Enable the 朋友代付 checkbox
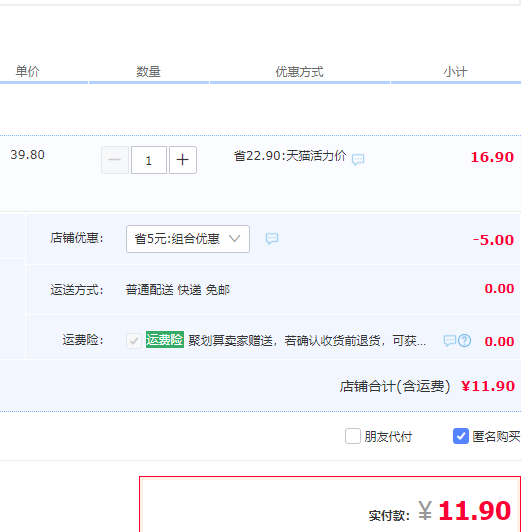This screenshot has width=532, height=532. point(353,436)
